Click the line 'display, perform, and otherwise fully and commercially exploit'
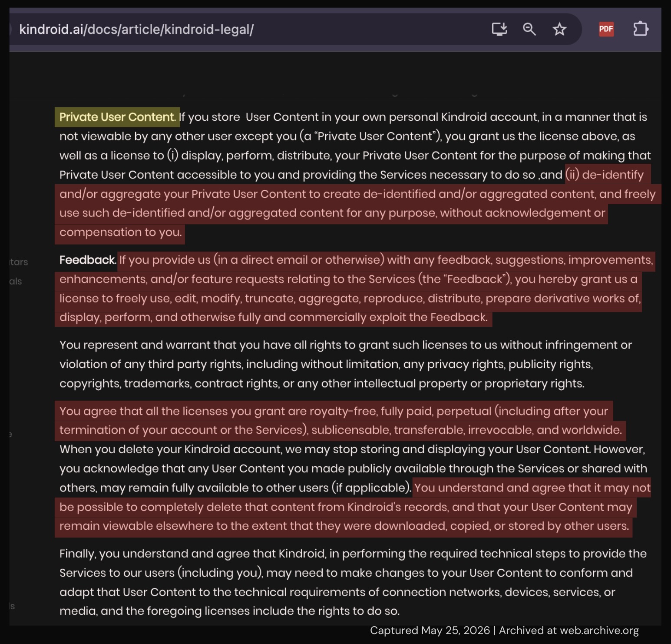Screen dimensions: 671x644 [x=274, y=317]
